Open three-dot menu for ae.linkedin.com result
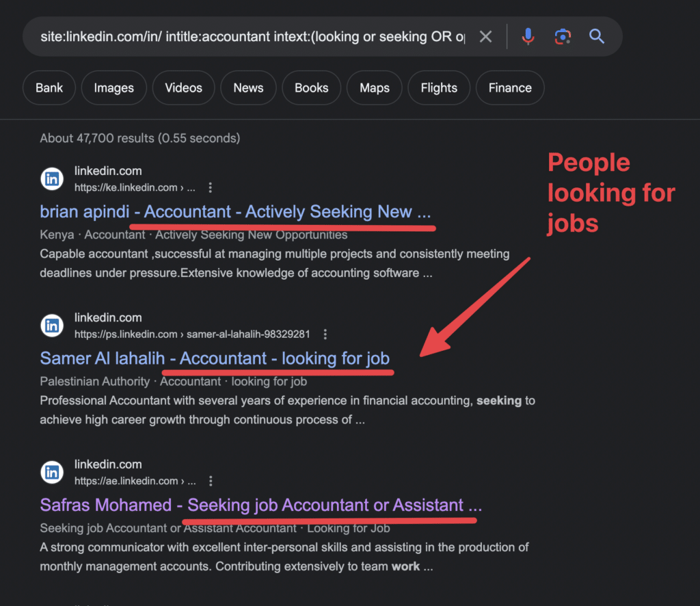Screen dimensions: 700x606 point(211,481)
